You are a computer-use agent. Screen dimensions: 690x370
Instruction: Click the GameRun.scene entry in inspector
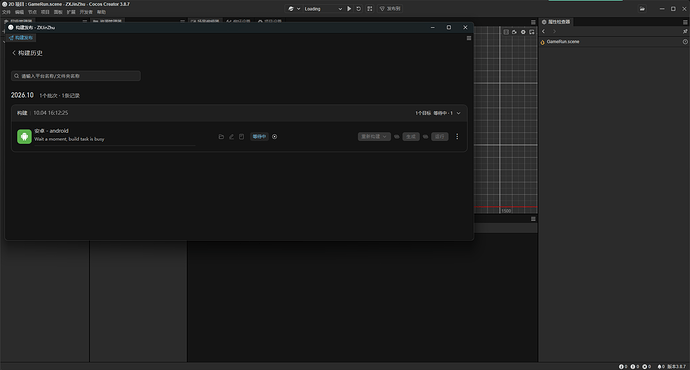pyautogui.click(x=563, y=42)
